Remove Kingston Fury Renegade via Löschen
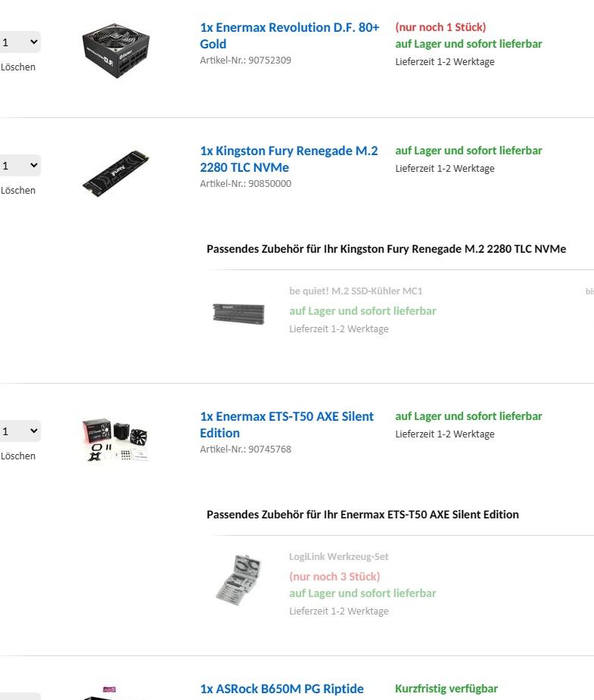 coord(18,190)
